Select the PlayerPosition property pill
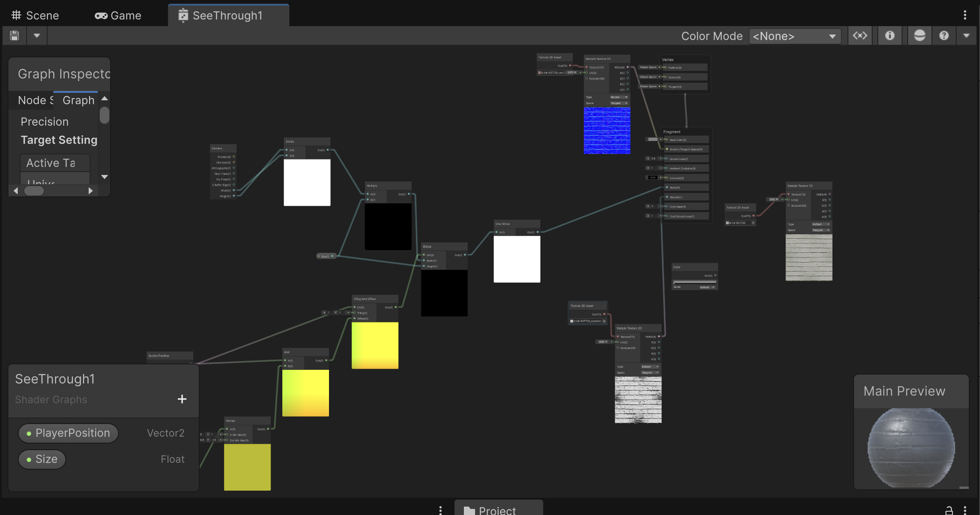Screen dimensions: 980x515 (x=68, y=433)
